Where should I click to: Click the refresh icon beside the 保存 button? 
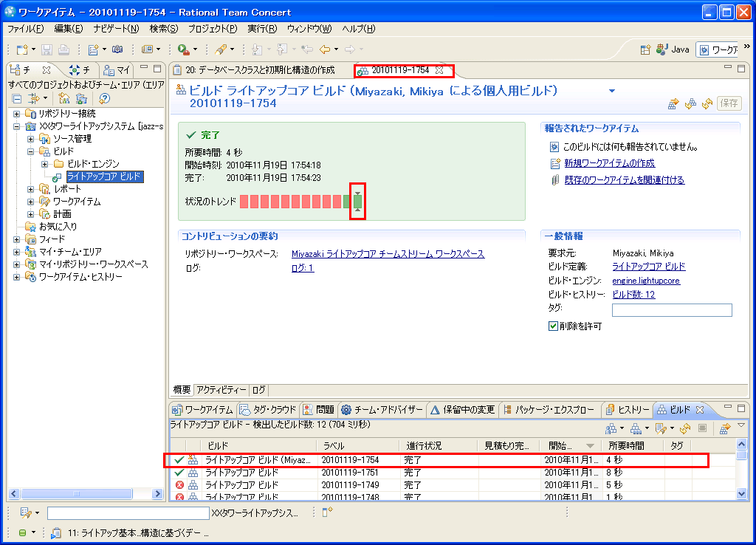pos(707,103)
